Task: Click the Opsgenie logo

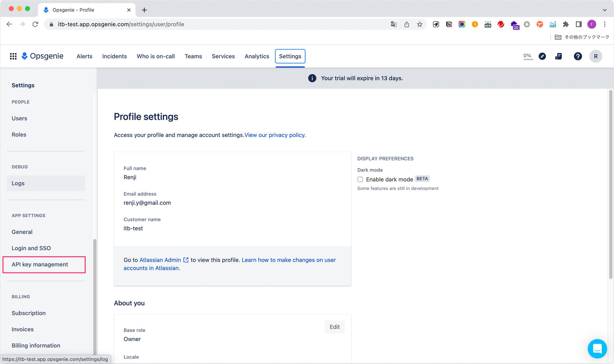Action: coord(42,56)
